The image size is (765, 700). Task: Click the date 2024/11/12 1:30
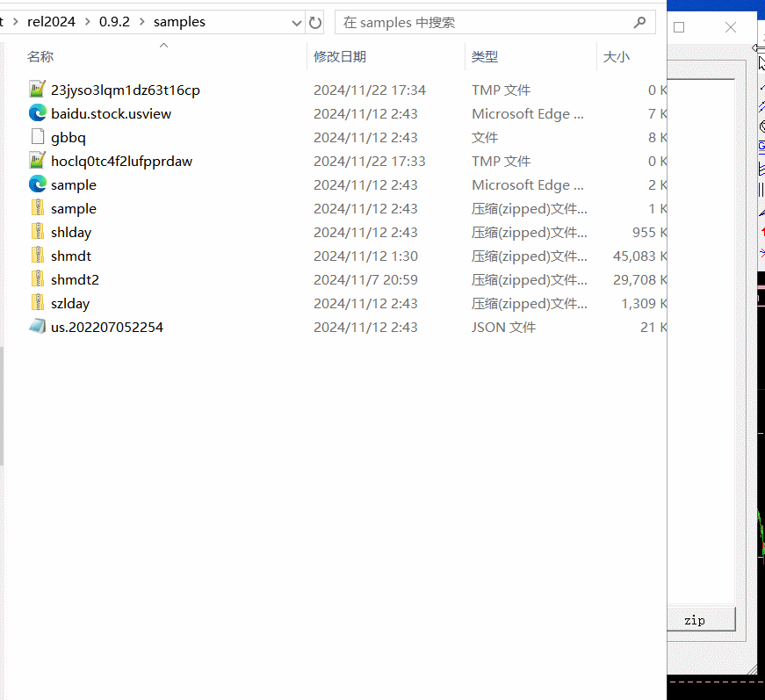(366, 256)
